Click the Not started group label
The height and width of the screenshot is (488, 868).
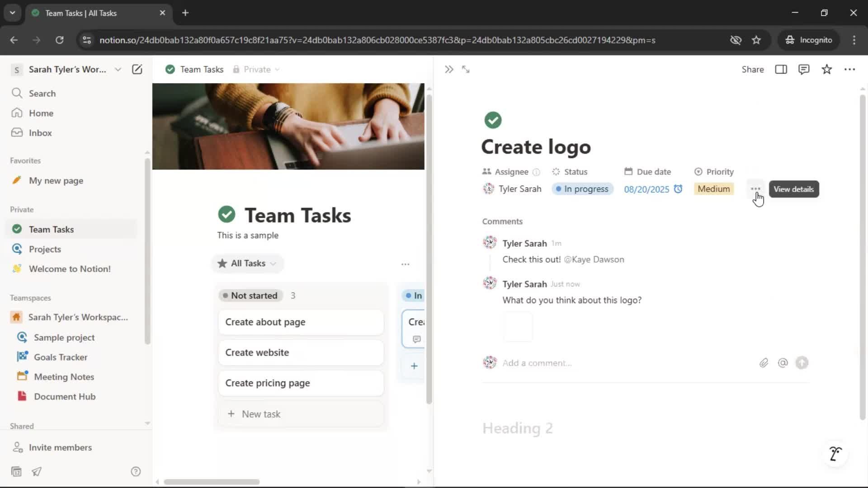tap(250, 296)
